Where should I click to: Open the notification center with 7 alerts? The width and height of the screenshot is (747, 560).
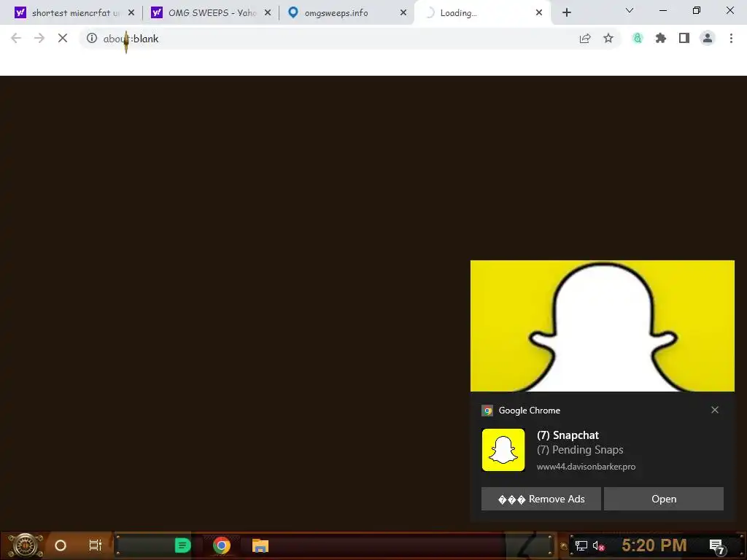718,546
